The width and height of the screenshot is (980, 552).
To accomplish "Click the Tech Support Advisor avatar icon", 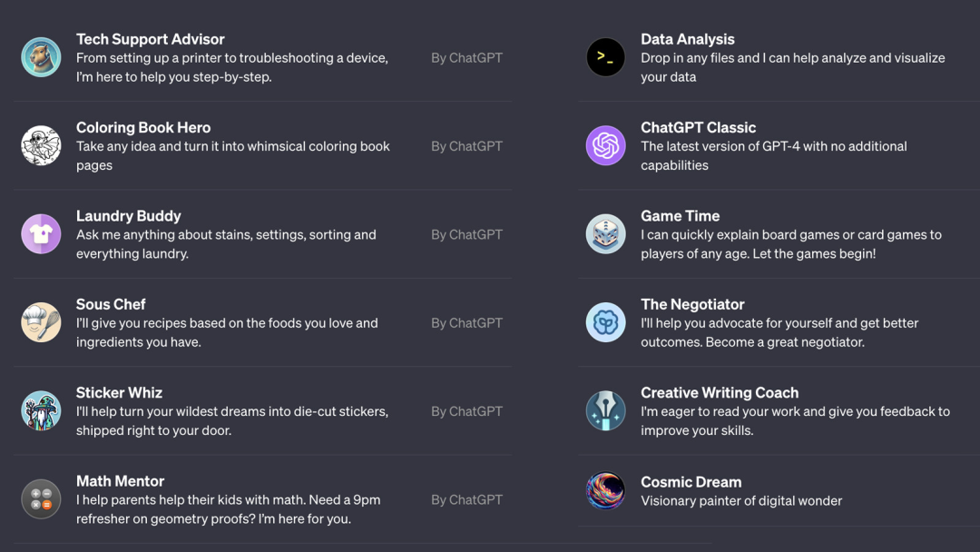I will pyautogui.click(x=41, y=57).
